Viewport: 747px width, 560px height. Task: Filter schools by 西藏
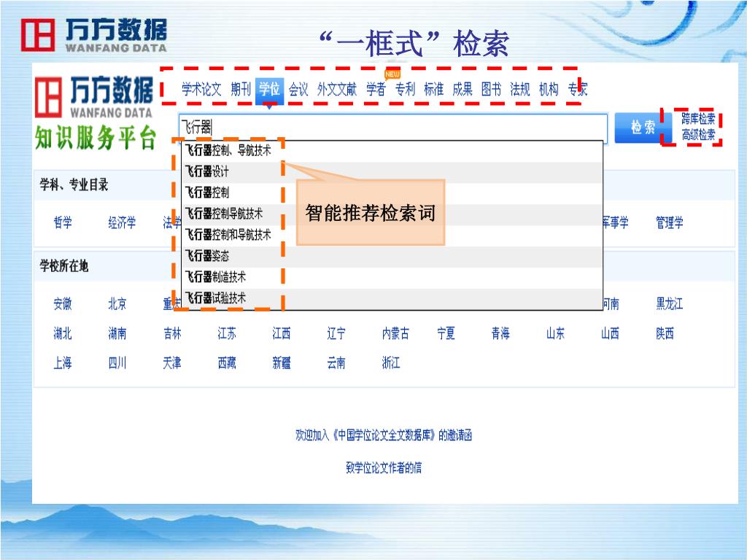pyautogui.click(x=227, y=363)
